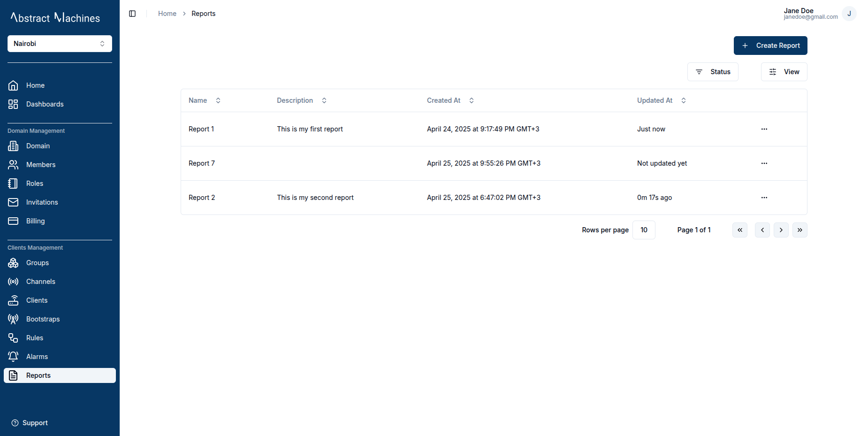This screenshot has height=436, width=868.
Task: Click the Invitations envelope icon
Action: (x=13, y=202)
